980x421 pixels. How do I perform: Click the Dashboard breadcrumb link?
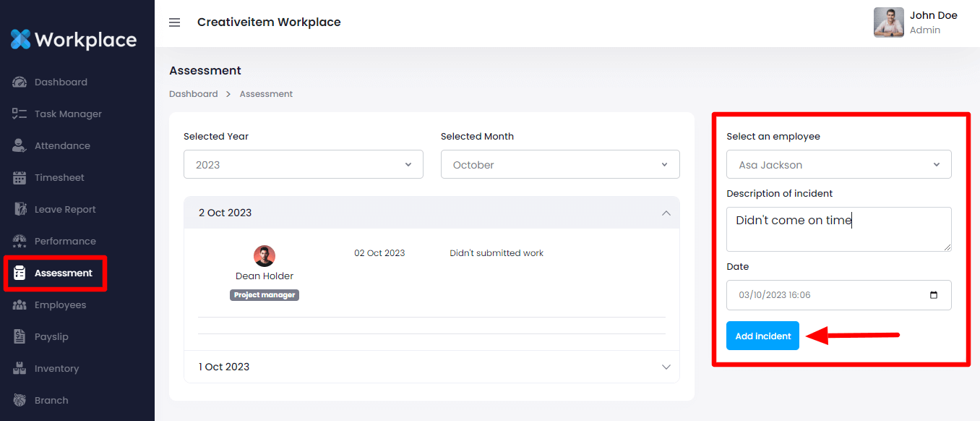(193, 94)
